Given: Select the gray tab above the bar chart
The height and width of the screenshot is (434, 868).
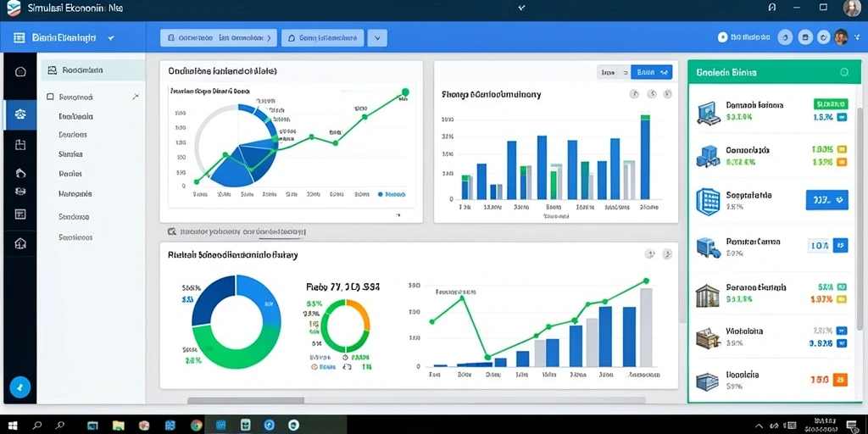Looking at the screenshot, I should click(x=614, y=72).
